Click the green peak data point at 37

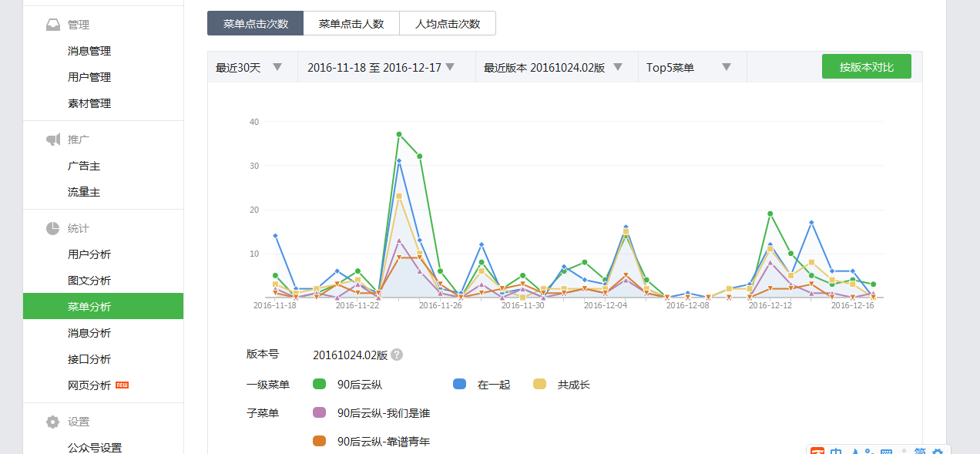coord(399,134)
